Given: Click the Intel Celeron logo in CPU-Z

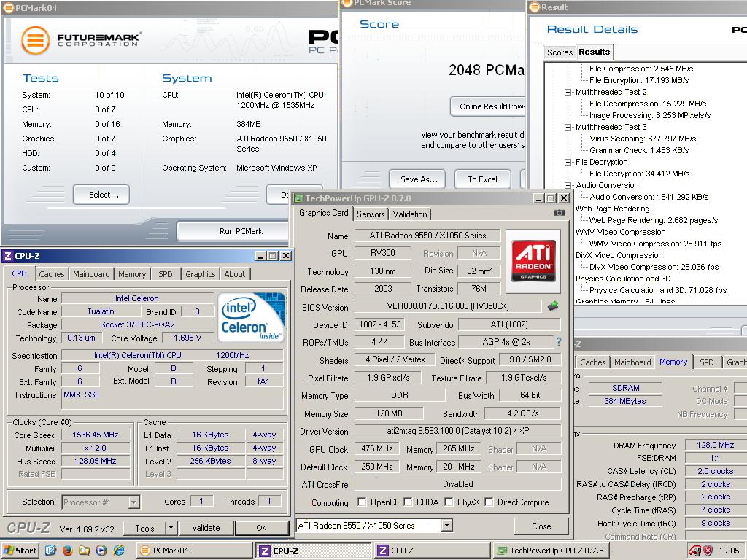Looking at the screenshot, I should pos(252,318).
